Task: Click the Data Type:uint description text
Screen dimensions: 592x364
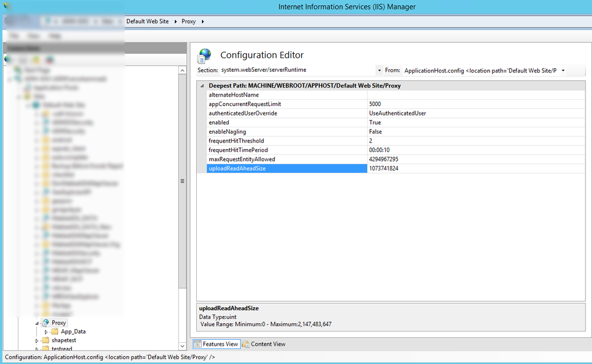Action: click(218, 317)
